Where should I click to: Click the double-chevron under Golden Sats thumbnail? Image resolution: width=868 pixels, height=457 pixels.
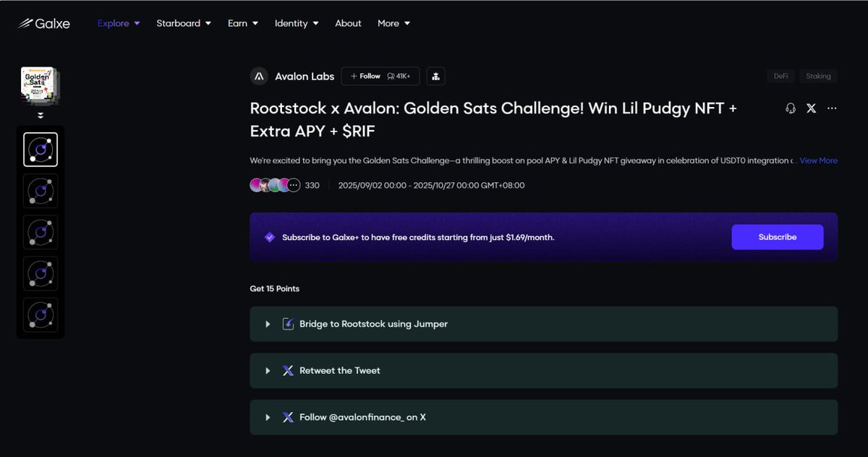[x=41, y=116]
